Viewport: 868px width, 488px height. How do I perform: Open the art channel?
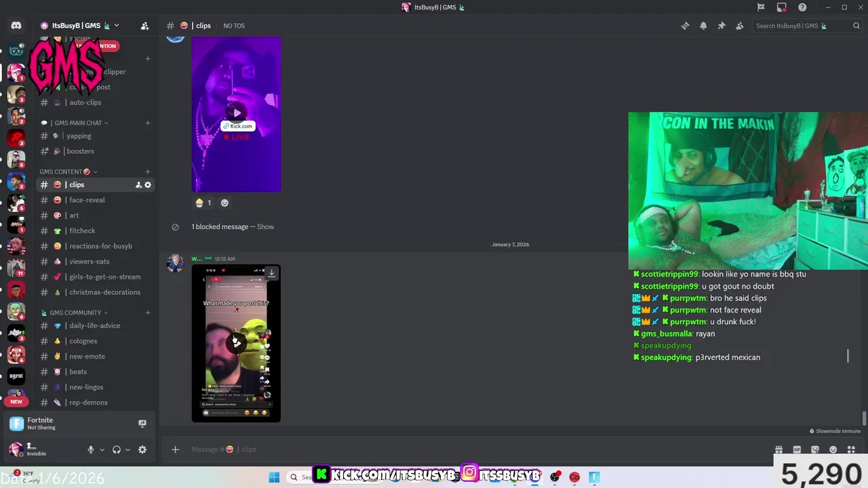point(96,216)
